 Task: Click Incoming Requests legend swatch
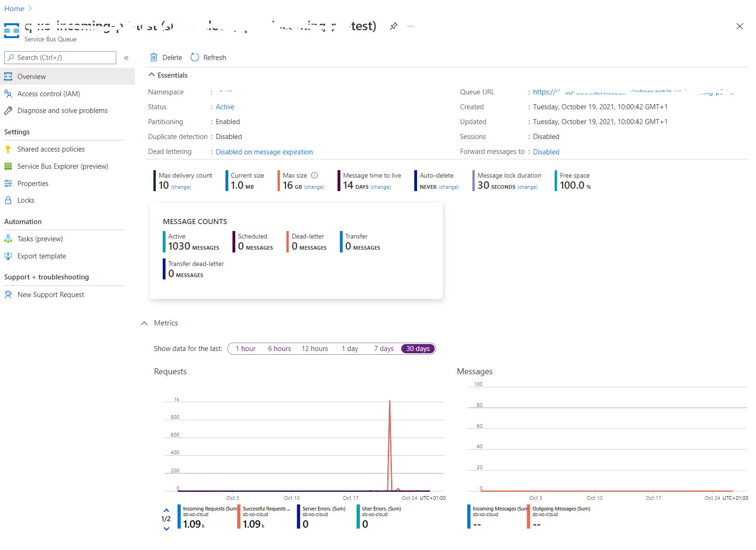(x=179, y=517)
